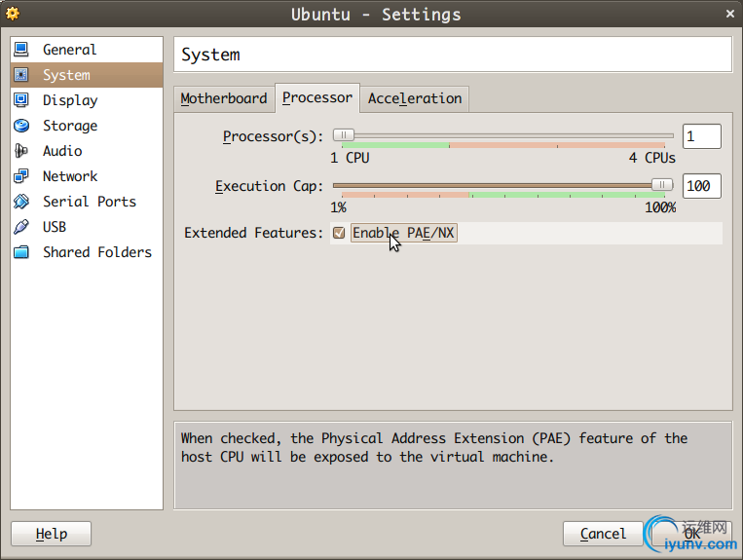Click the 'Processor(s):' label
This screenshot has height=560, width=743.
(x=273, y=136)
